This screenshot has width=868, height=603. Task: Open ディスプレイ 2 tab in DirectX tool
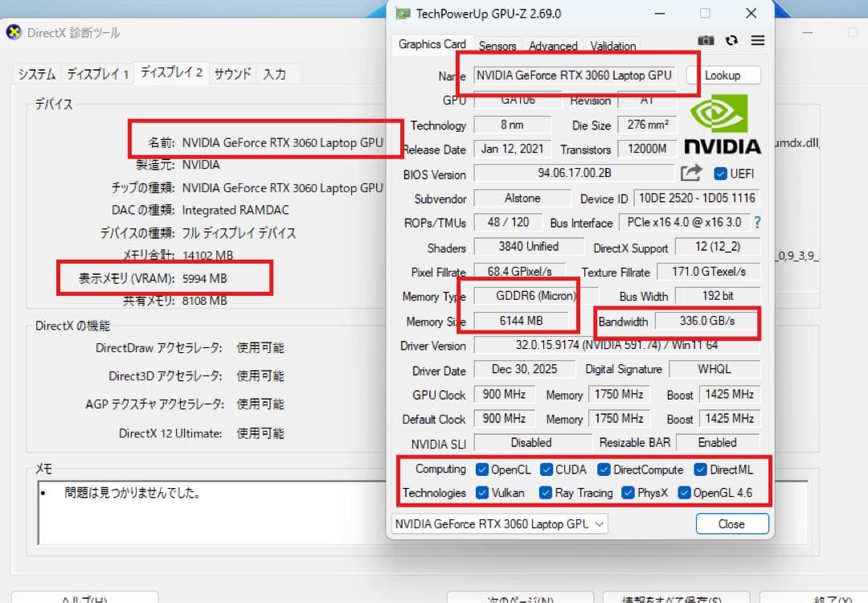click(x=172, y=72)
